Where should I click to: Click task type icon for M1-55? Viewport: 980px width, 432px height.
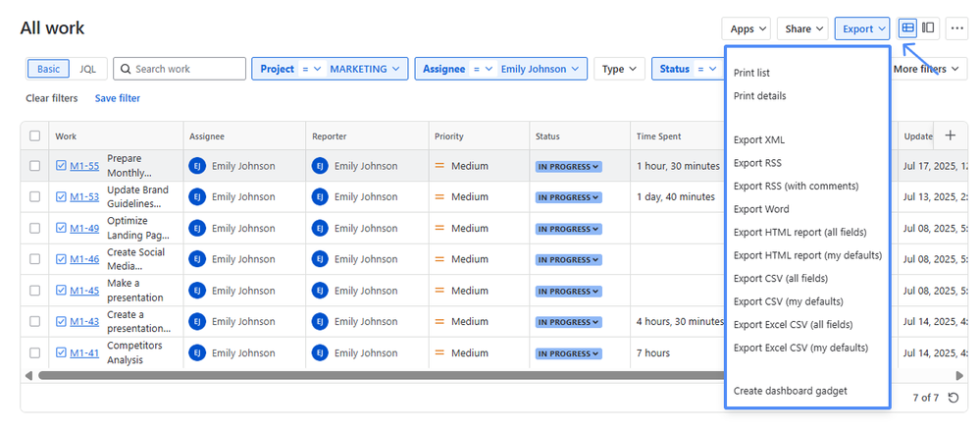61,166
